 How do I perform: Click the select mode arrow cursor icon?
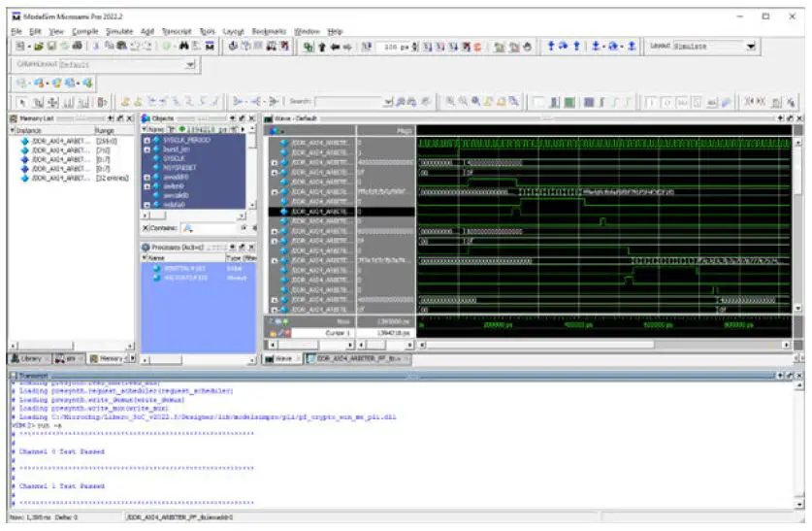pos(21,102)
